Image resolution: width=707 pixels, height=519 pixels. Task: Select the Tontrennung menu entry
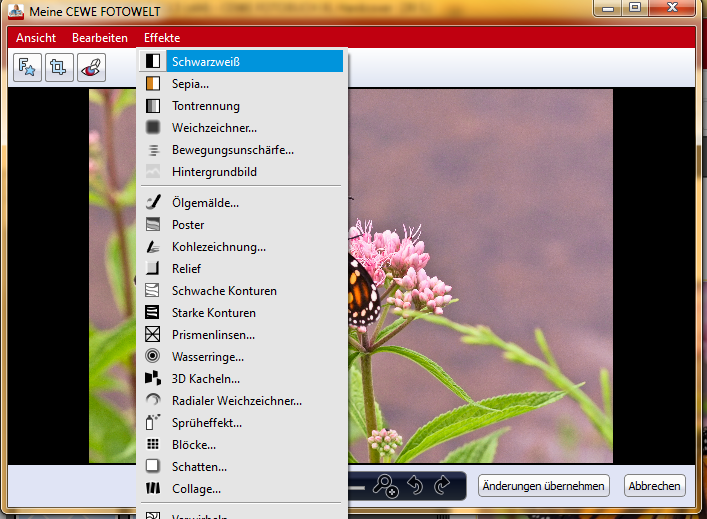241,106
